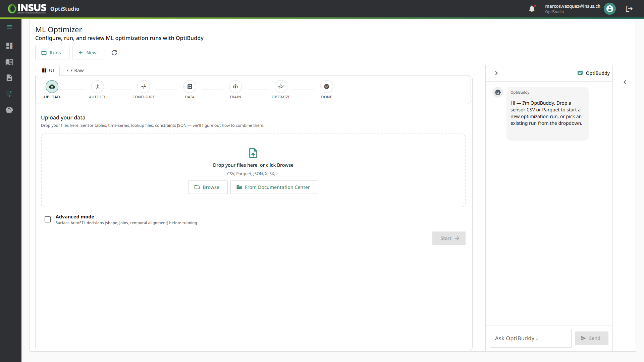Open the hamburger menu in sidebar
The width and height of the screenshot is (644, 362).
tap(9, 27)
